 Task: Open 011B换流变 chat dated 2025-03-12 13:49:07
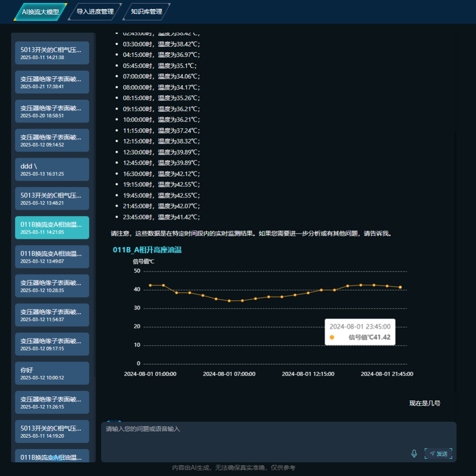click(52, 257)
